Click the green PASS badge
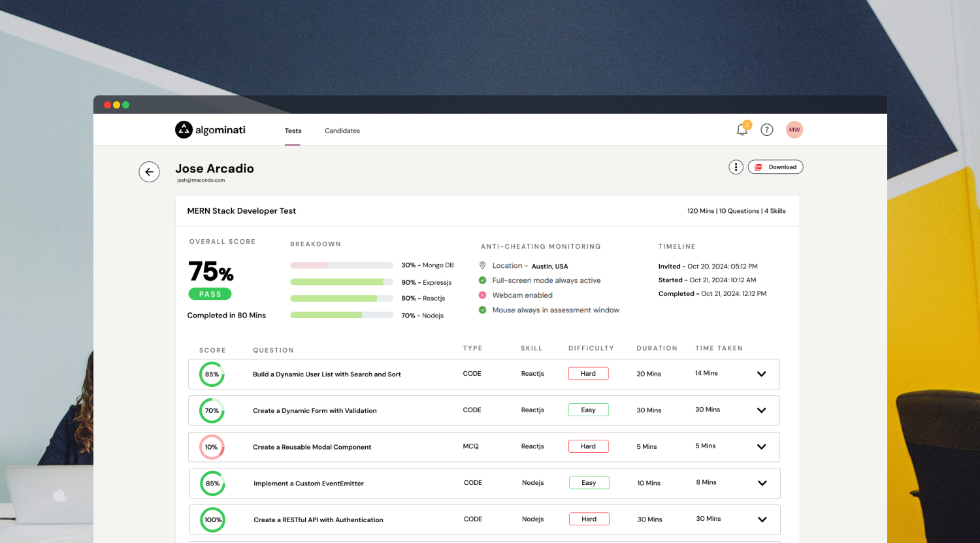The height and width of the screenshot is (543, 980). tap(210, 294)
